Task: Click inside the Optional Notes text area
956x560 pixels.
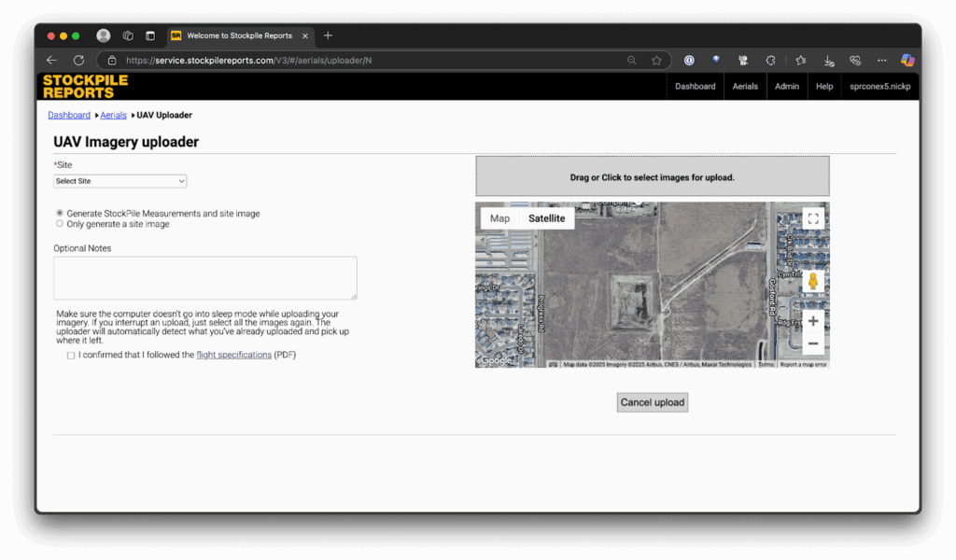Action: [205, 278]
